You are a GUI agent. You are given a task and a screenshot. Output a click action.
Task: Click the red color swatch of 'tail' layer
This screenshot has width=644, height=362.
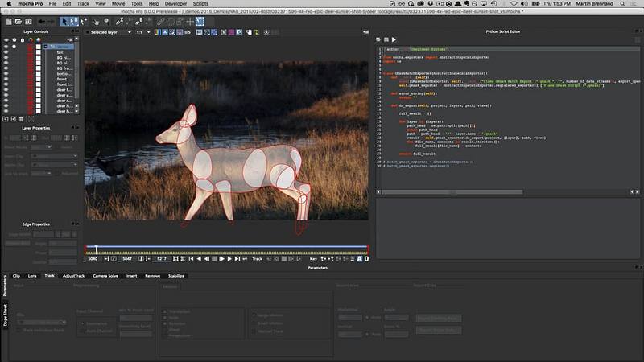coord(31,52)
